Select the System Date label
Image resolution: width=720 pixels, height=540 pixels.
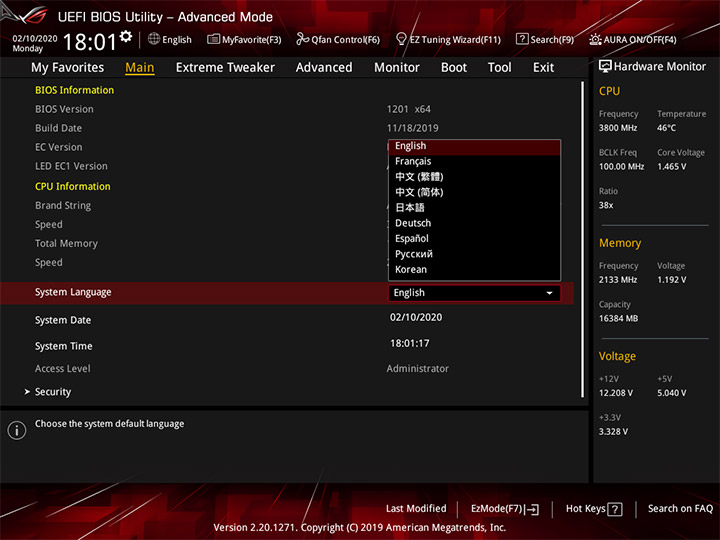pyautogui.click(x=63, y=320)
